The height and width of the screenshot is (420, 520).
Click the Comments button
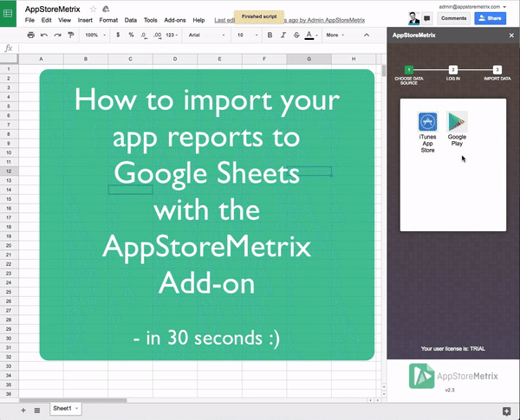453,18
